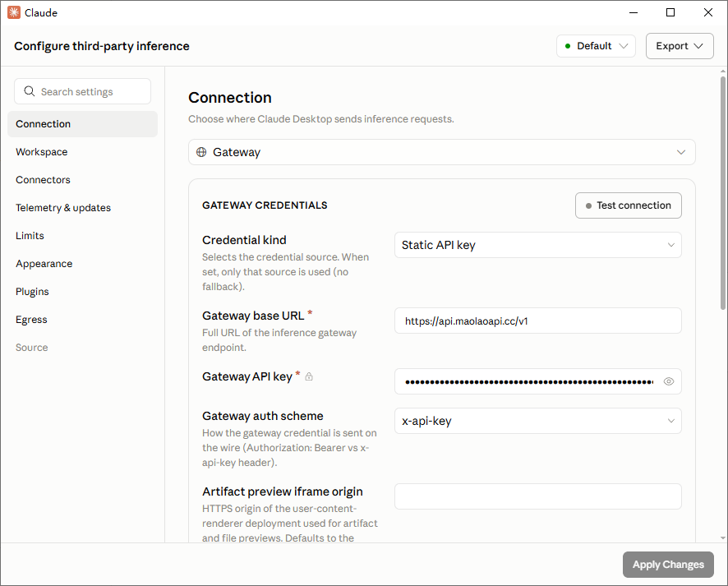Select the Connection settings section
Screen dimensions: 728x586
click(83, 124)
